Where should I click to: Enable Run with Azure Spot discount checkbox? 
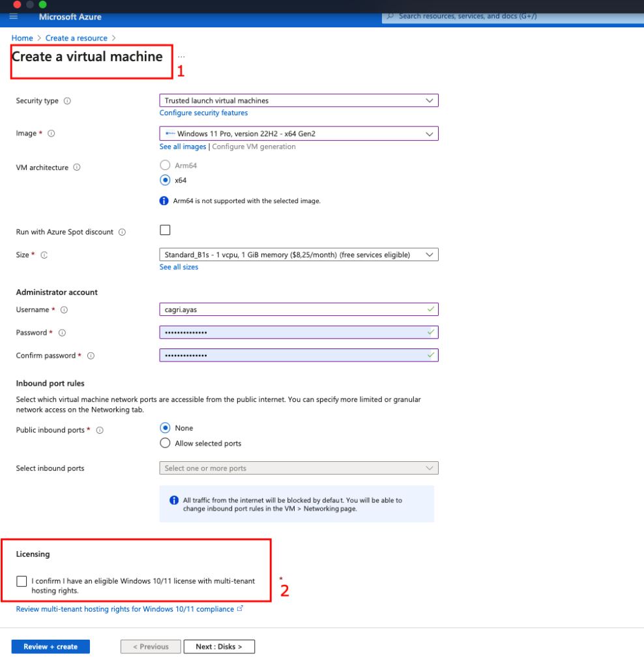(165, 230)
